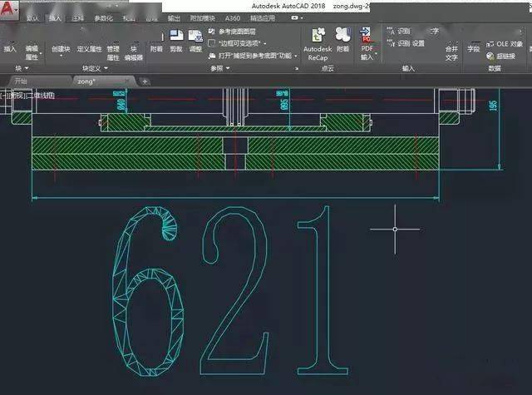
Task: Click the 参考底图图层 underlay layers icon
Action: pos(212,32)
